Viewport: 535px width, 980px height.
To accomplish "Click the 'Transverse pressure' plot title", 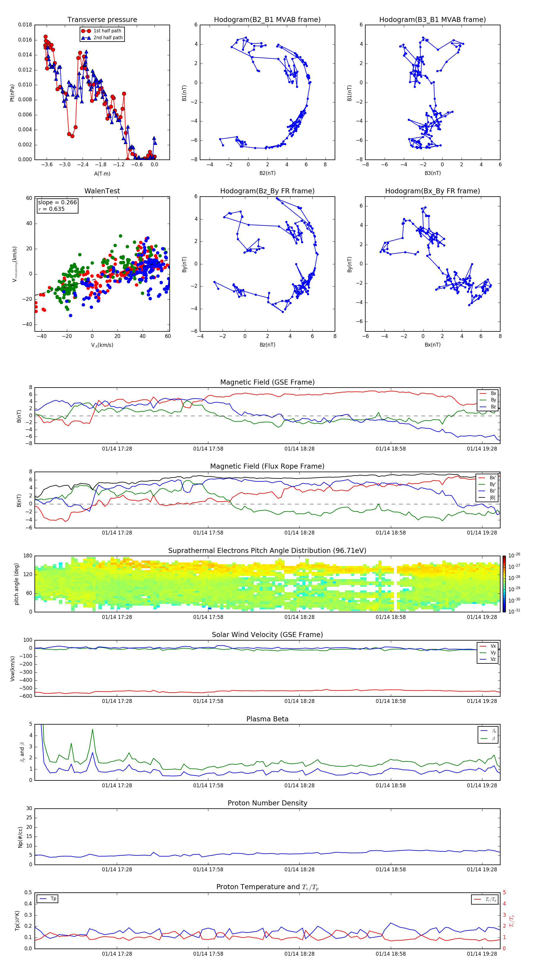I will [102, 20].
